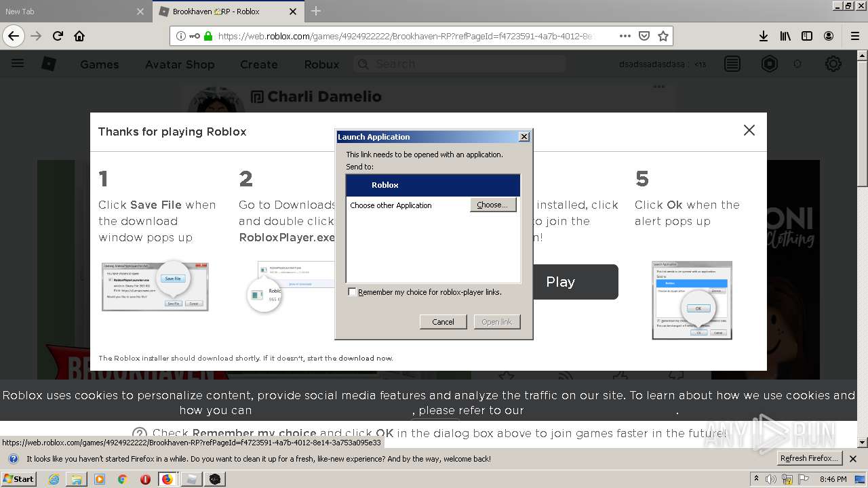This screenshot has width=868, height=488.
Task: Go back with the browser back arrow
Action: click(14, 36)
